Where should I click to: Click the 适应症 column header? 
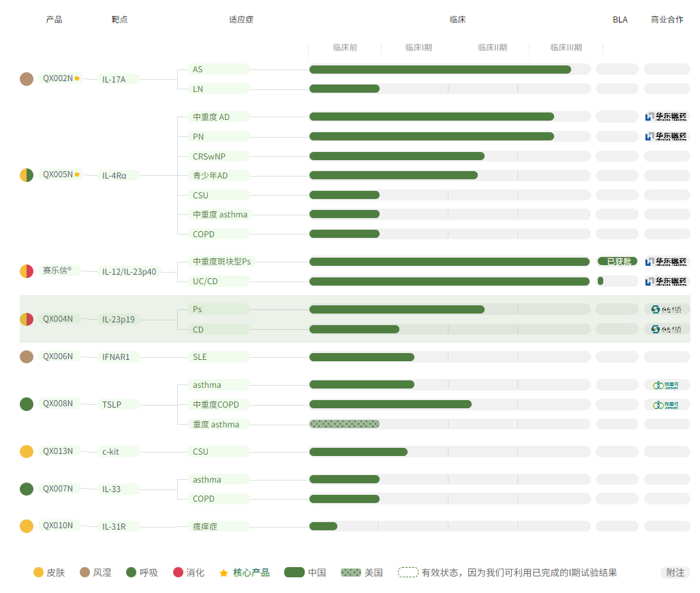pyautogui.click(x=241, y=20)
